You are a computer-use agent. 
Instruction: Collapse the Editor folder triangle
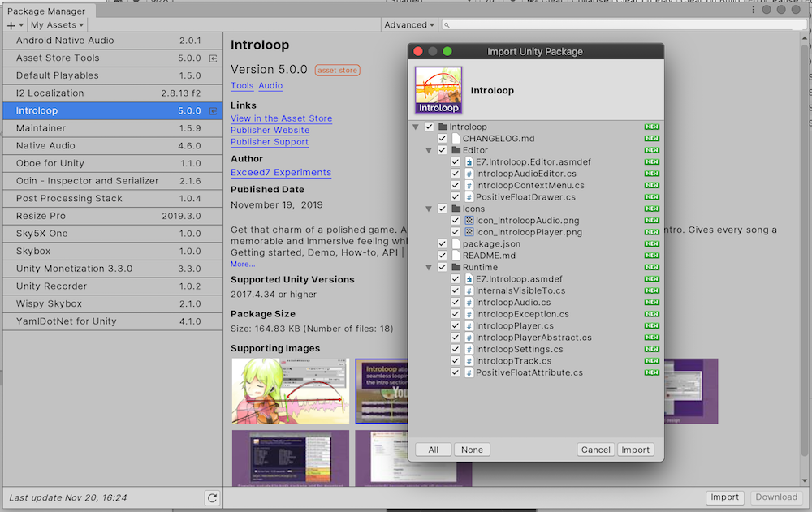[x=429, y=150]
